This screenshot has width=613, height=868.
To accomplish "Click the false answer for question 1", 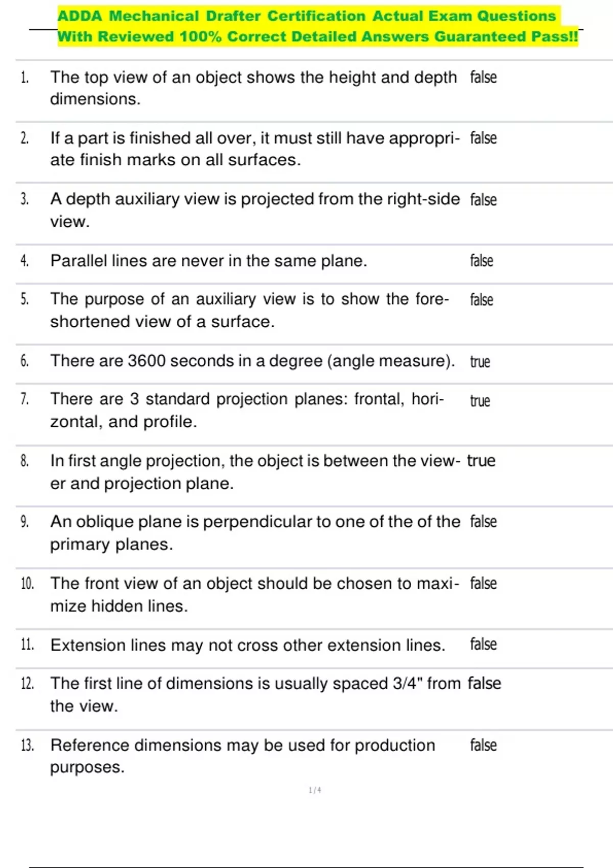I will [x=483, y=77].
